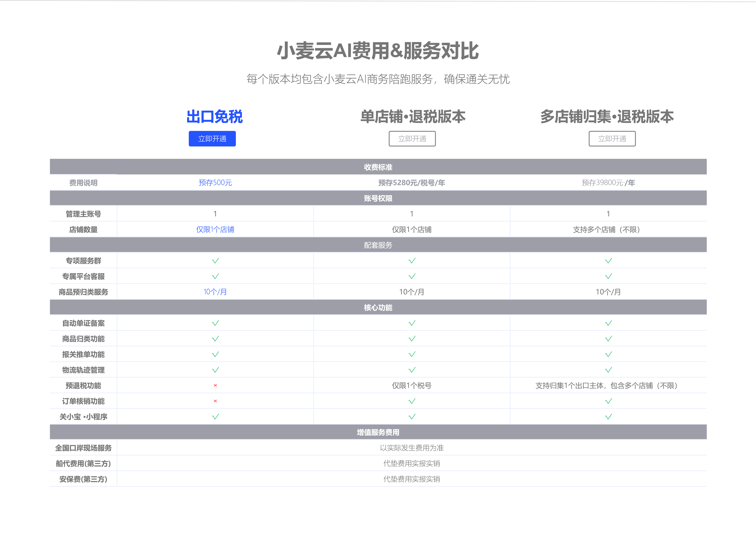756x547 pixels.
Task: Click the 预存500元 fee text
Action: pyautogui.click(x=215, y=183)
